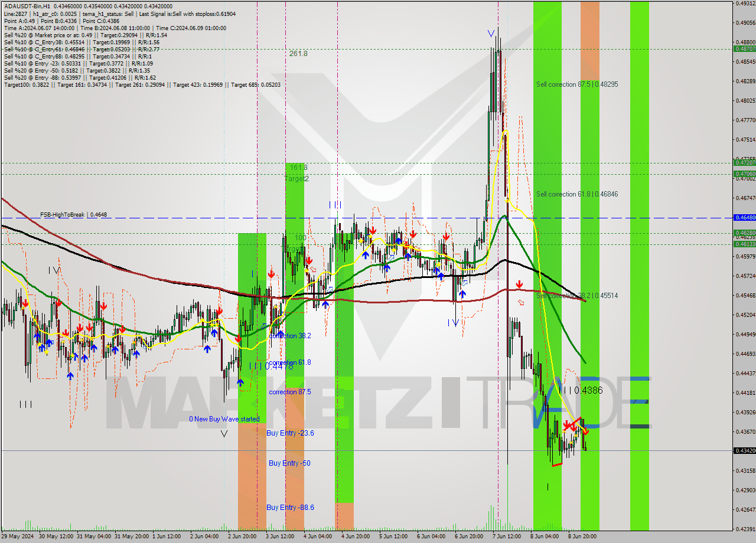Click the blue correction 38.2 label

click(x=289, y=336)
